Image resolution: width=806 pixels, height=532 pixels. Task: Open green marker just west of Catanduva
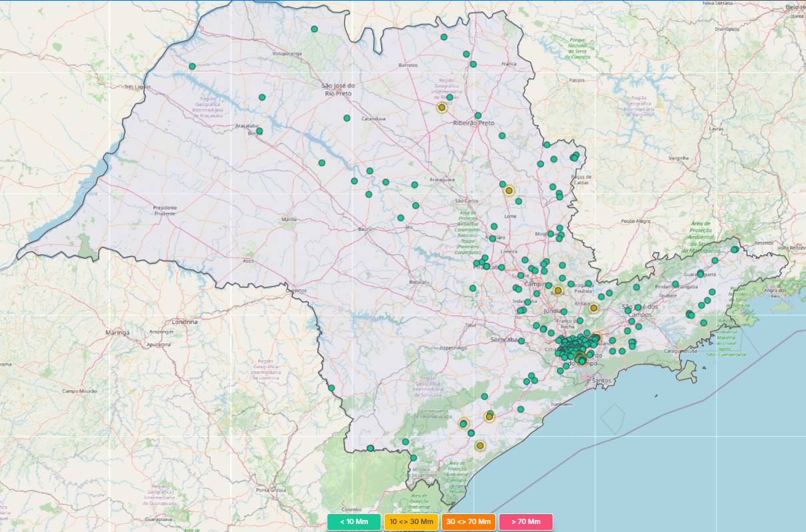tap(347, 118)
